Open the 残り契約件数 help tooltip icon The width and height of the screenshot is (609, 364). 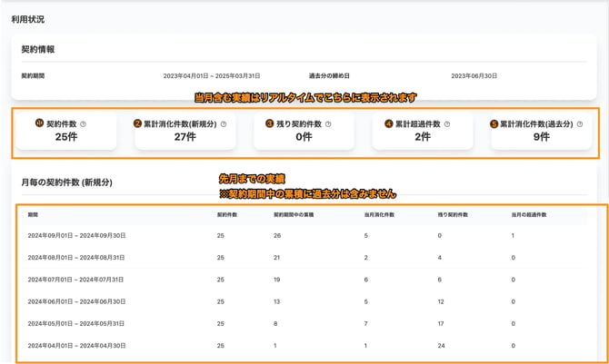point(328,124)
